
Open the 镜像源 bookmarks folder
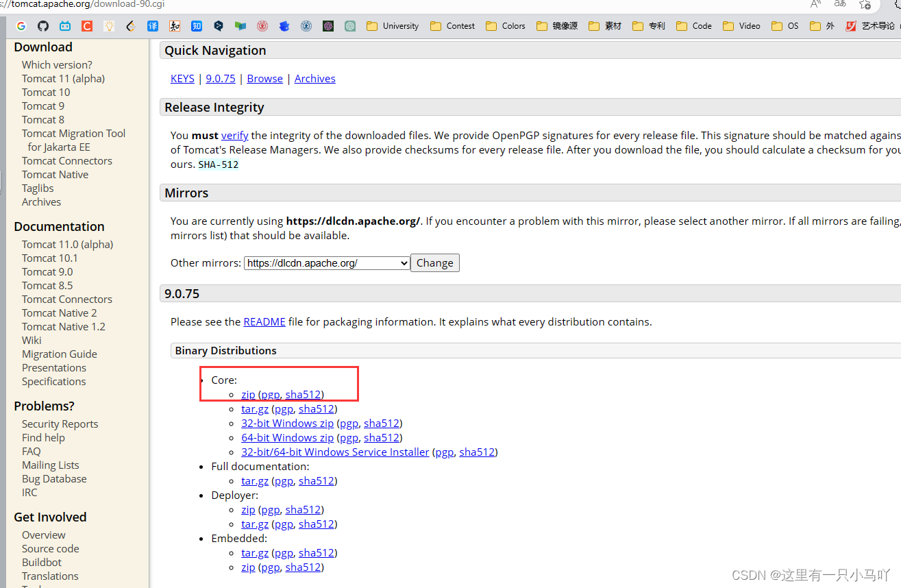point(557,26)
